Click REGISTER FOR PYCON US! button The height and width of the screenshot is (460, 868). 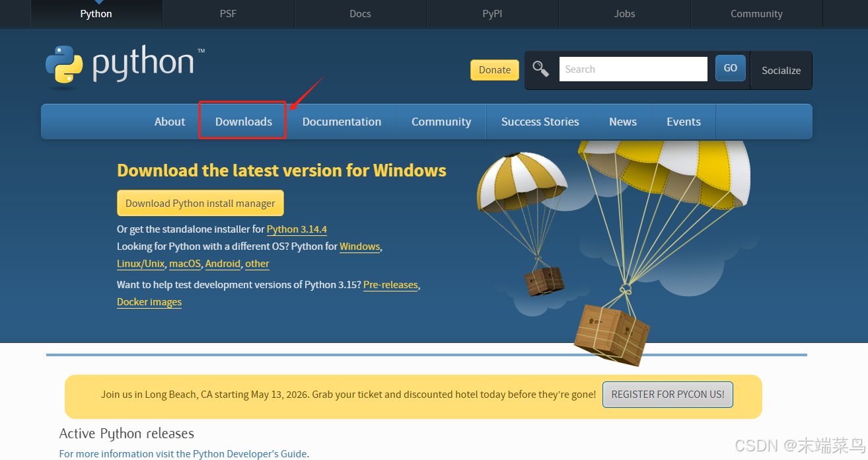668,394
